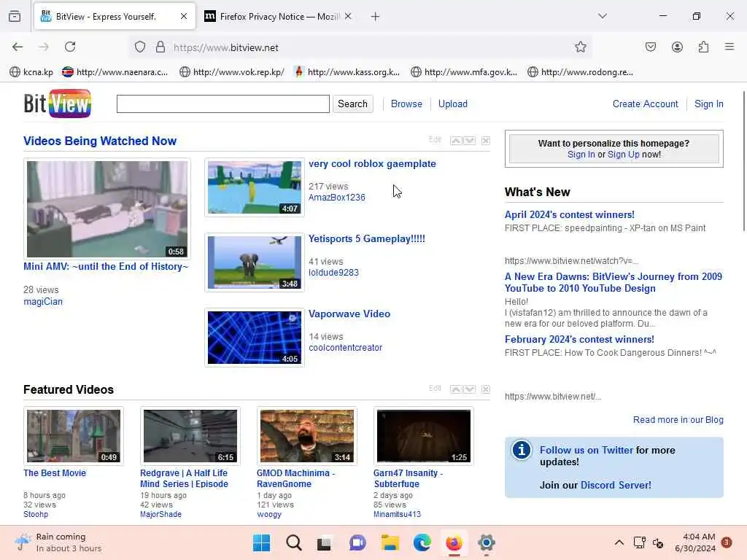Image resolution: width=747 pixels, height=560 pixels.
Task: Click Sign In in the page header
Action: click(x=709, y=104)
